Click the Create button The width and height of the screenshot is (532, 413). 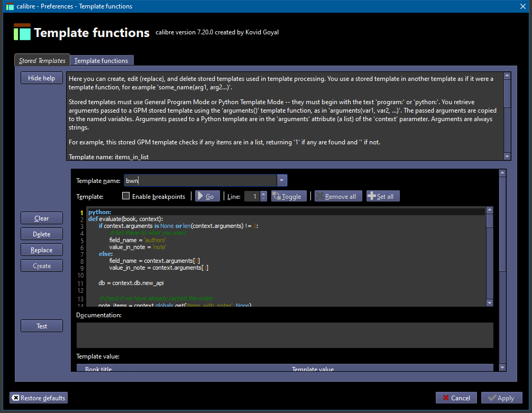(x=42, y=266)
